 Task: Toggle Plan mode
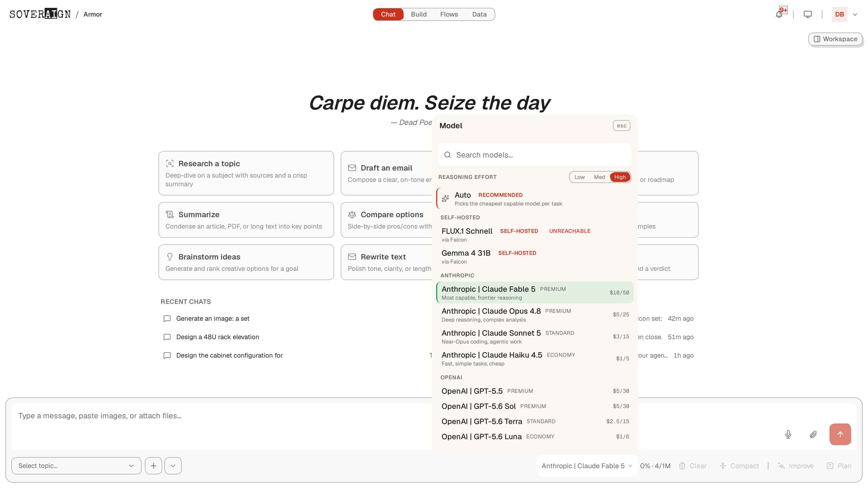(839, 466)
